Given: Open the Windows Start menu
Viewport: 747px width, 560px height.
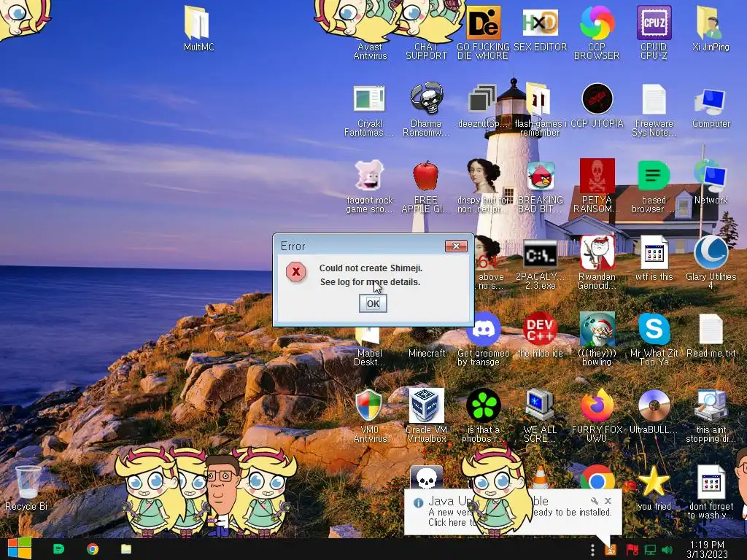Looking at the screenshot, I should pos(20,549).
